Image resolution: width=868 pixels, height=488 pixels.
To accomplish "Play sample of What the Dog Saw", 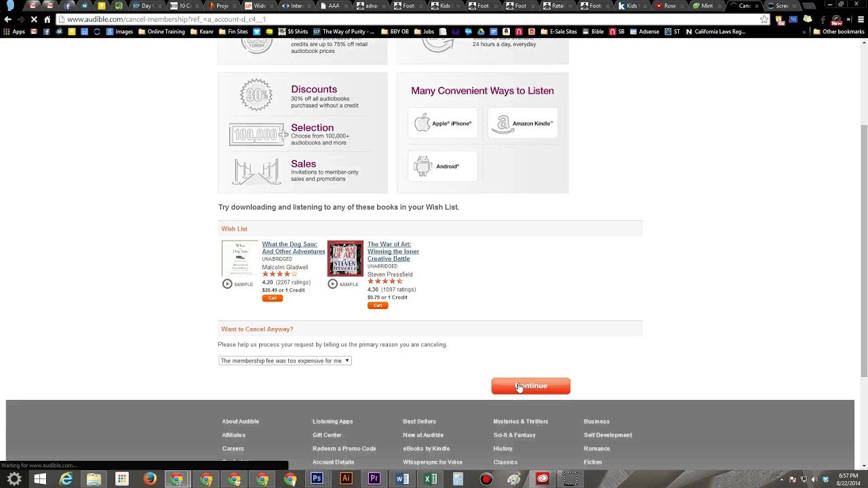I will pos(237,284).
